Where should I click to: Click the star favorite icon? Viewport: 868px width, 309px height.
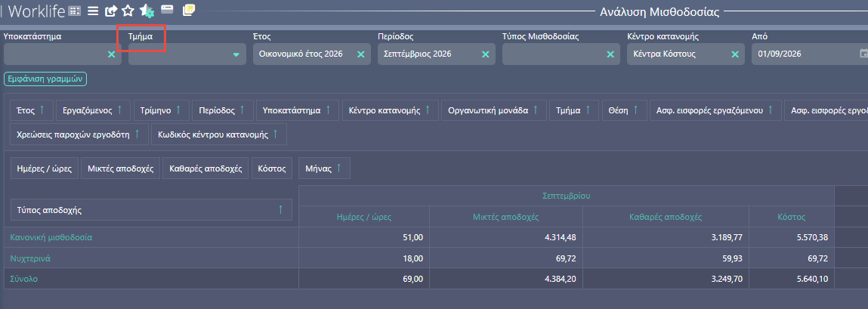click(128, 10)
